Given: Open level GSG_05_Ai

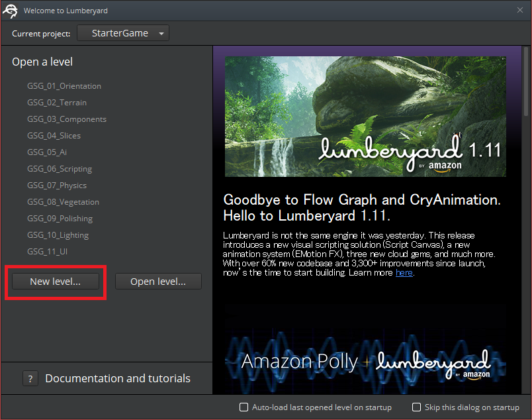Looking at the screenshot, I should (x=47, y=152).
